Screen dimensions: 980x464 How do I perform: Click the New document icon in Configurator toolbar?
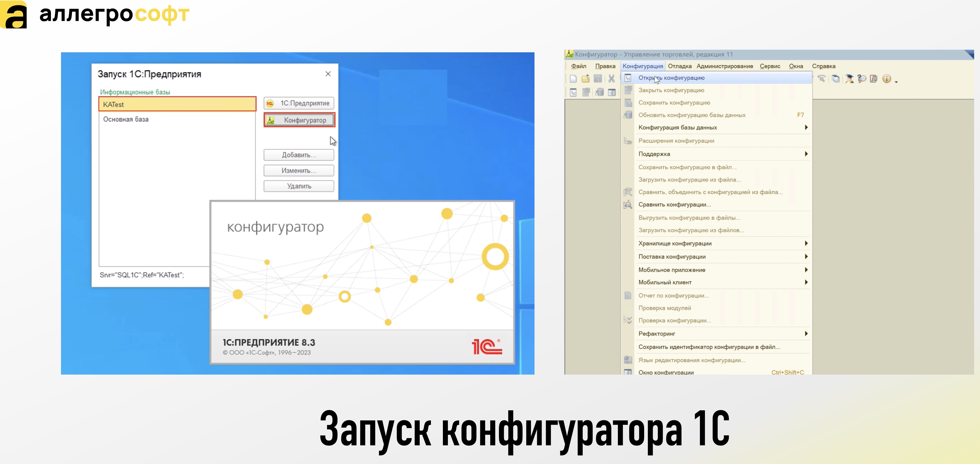point(573,79)
